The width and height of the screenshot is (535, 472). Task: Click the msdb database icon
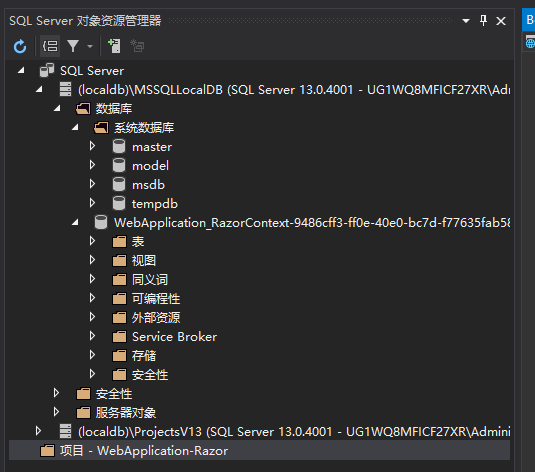click(119, 184)
